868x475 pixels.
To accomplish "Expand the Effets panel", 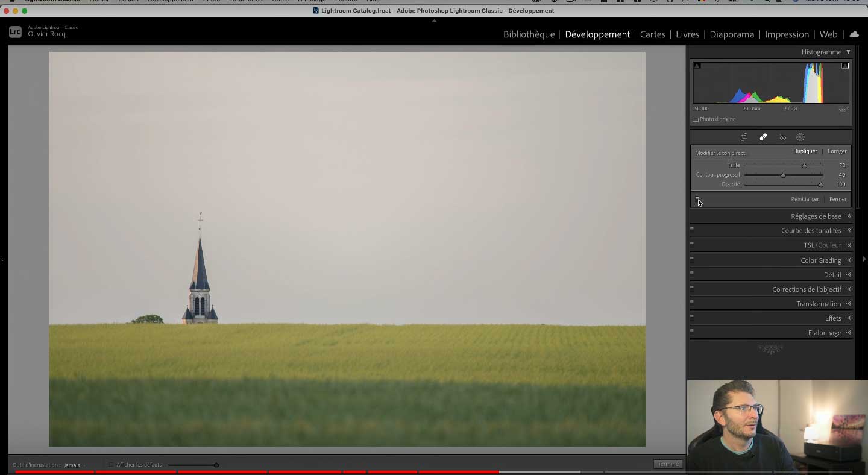I will (x=849, y=318).
